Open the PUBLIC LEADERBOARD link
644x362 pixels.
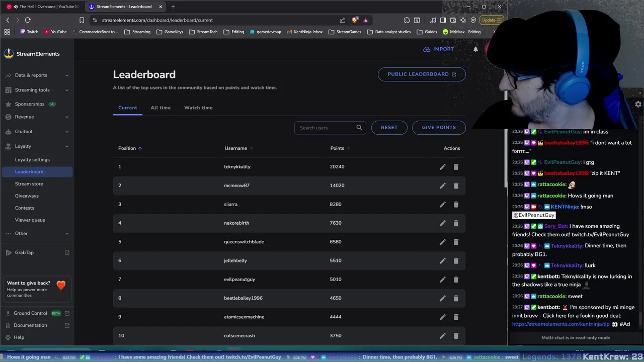click(x=422, y=74)
